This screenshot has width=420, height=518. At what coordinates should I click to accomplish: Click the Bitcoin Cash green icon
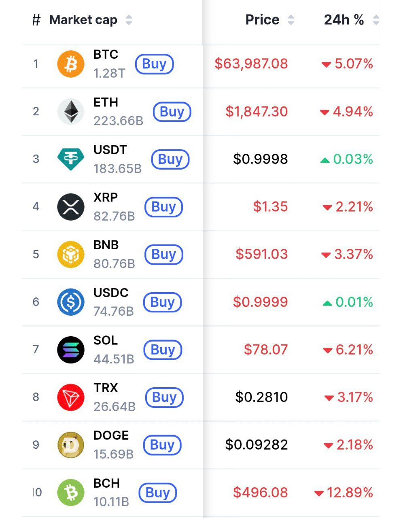click(71, 493)
